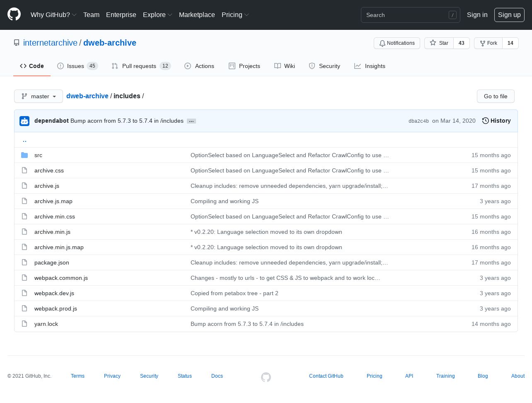Open the Actions tab
Image resolution: width=532 pixels, height=403 pixels.
tap(199, 66)
